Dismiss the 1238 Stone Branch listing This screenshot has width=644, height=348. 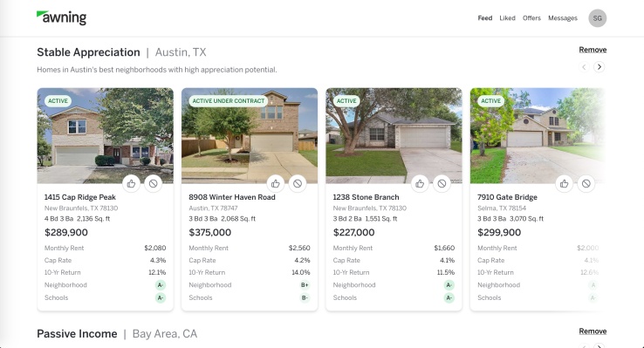tap(442, 183)
